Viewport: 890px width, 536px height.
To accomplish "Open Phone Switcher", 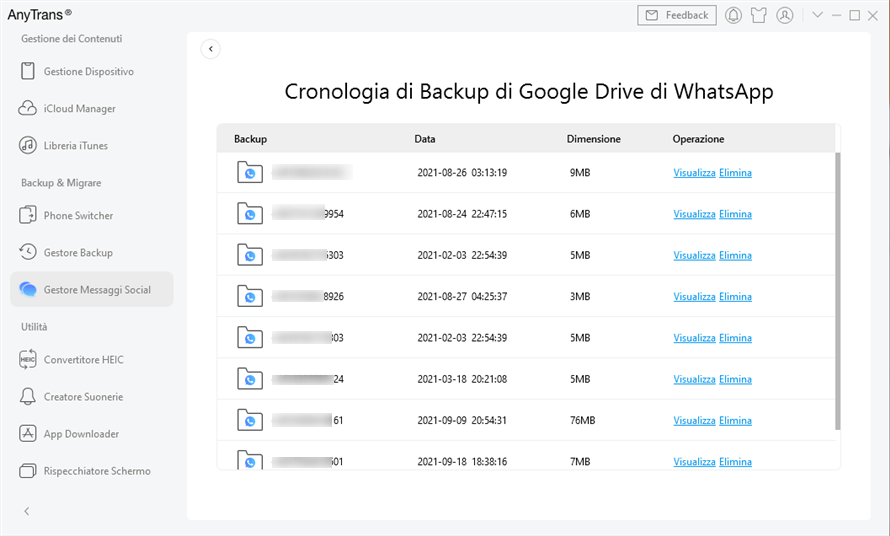I will coord(78,216).
